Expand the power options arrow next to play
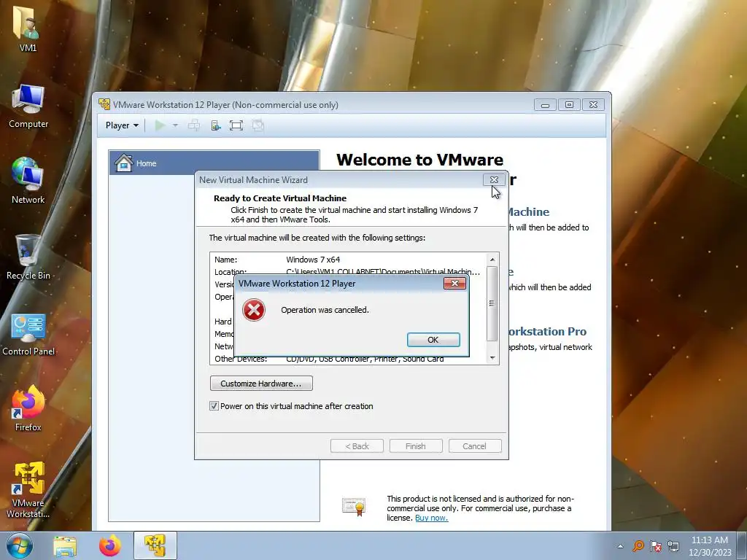747x560 pixels. [175, 125]
